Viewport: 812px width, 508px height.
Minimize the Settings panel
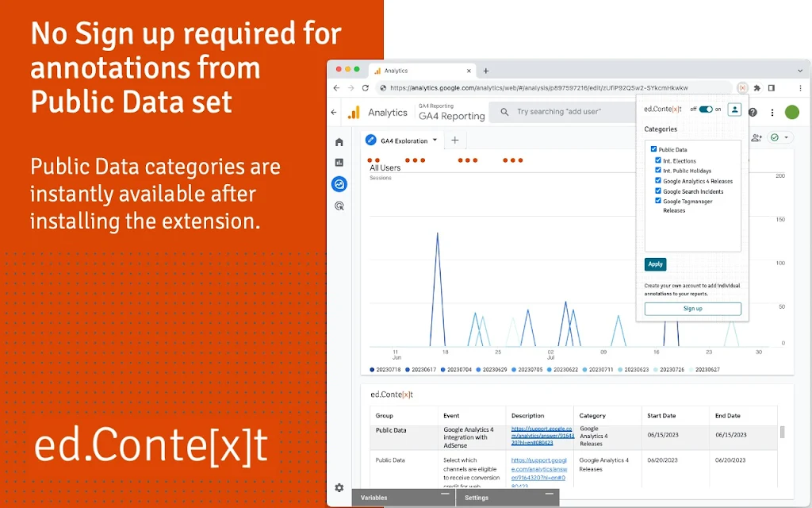pos(550,494)
